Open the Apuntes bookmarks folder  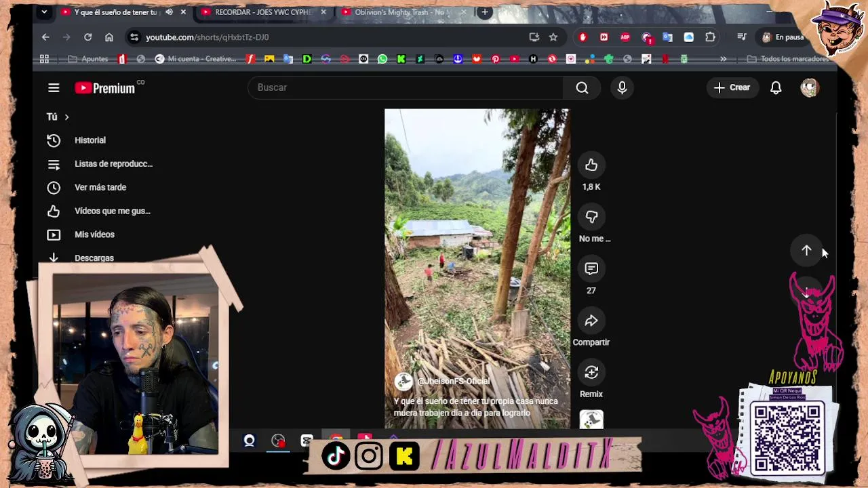[x=88, y=59]
